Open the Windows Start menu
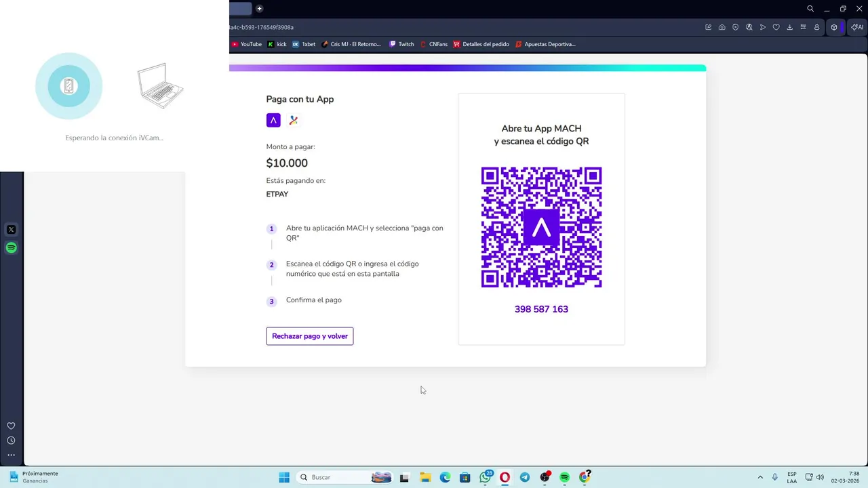This screenshot has width=868, height=488. pyautogui.click(x=284, y=477)
